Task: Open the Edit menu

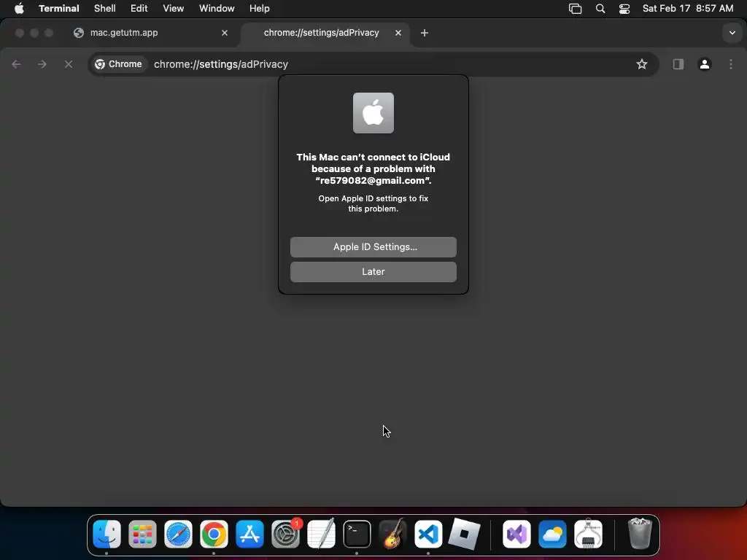Action: click(x=139, y=9)
